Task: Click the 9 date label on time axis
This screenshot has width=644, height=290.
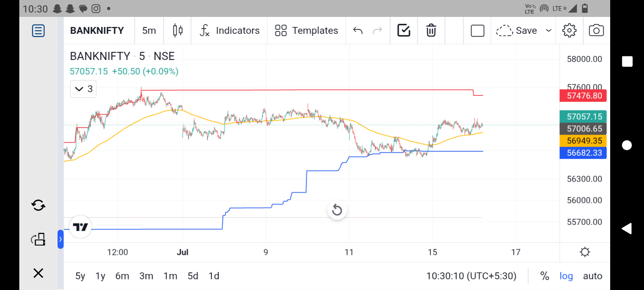Action: 266,252
